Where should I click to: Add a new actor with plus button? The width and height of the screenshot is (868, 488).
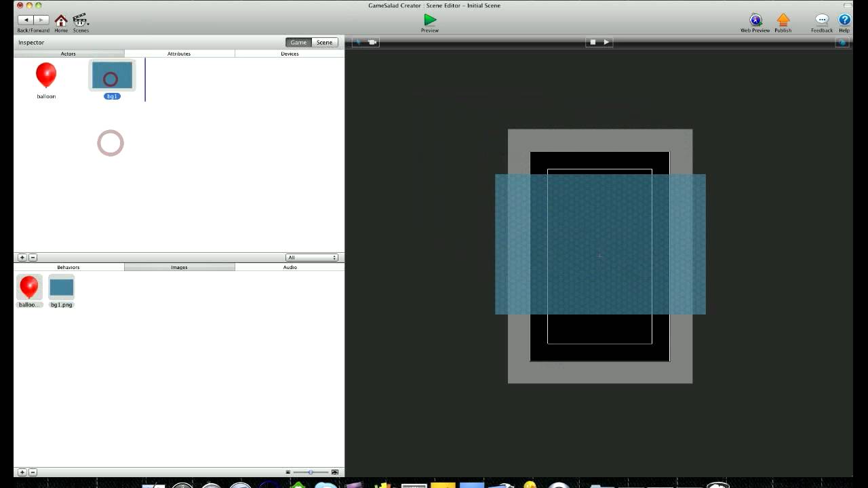pos(22,258)
